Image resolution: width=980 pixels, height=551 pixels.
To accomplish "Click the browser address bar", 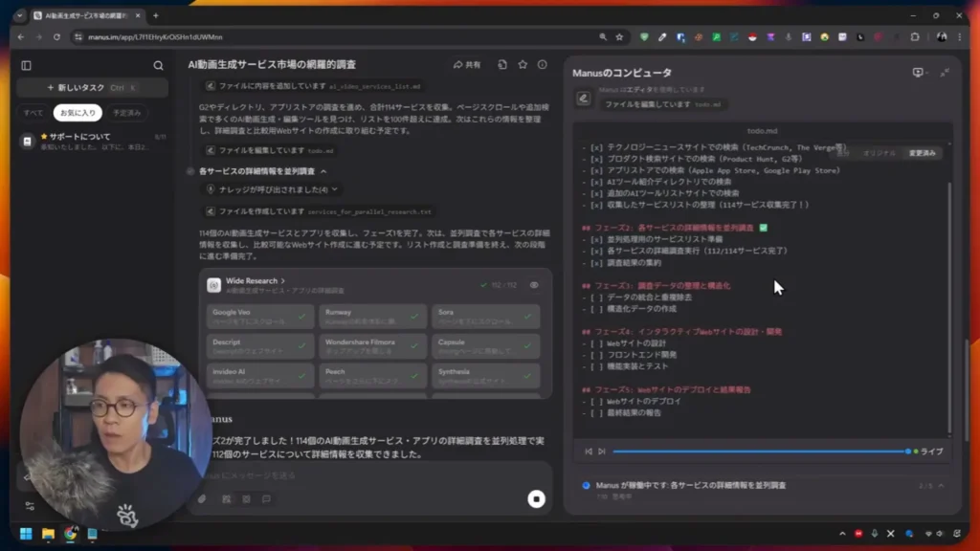I will pos(338,37).
